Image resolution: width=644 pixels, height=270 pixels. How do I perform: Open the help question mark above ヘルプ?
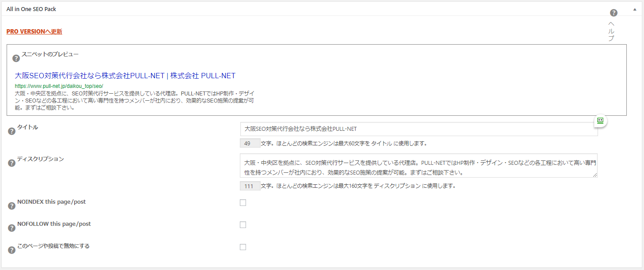[614, 13]
